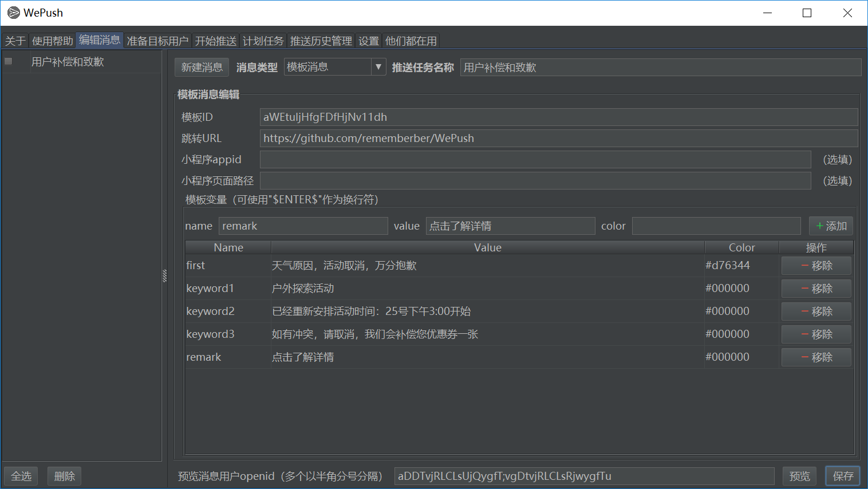
Task: Sort by the Name column header
Action: (228, 247)
